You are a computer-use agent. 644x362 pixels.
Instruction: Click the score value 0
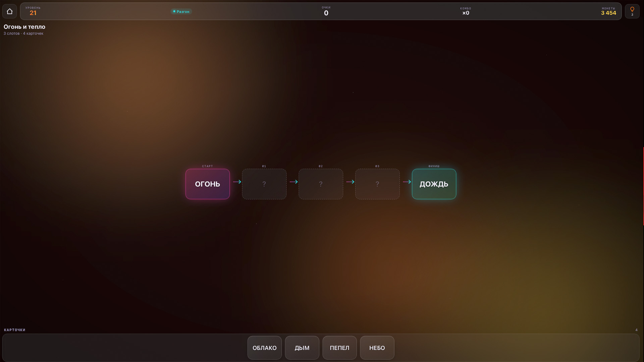click(326, 13)
